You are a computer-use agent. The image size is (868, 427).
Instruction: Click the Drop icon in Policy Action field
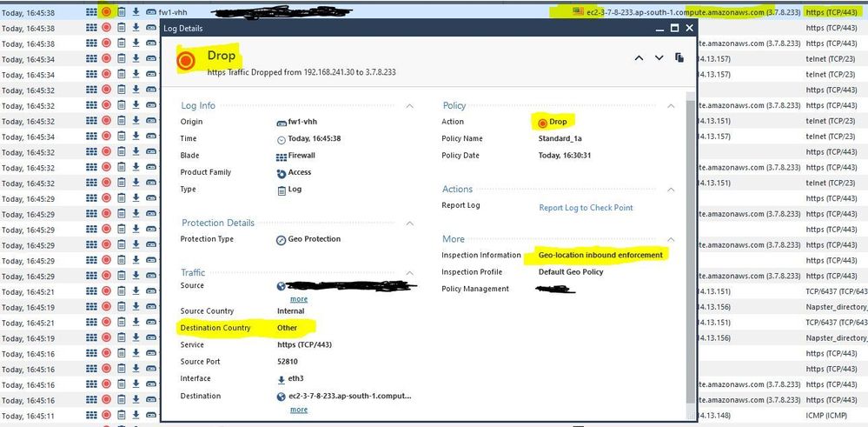point(542,123)
